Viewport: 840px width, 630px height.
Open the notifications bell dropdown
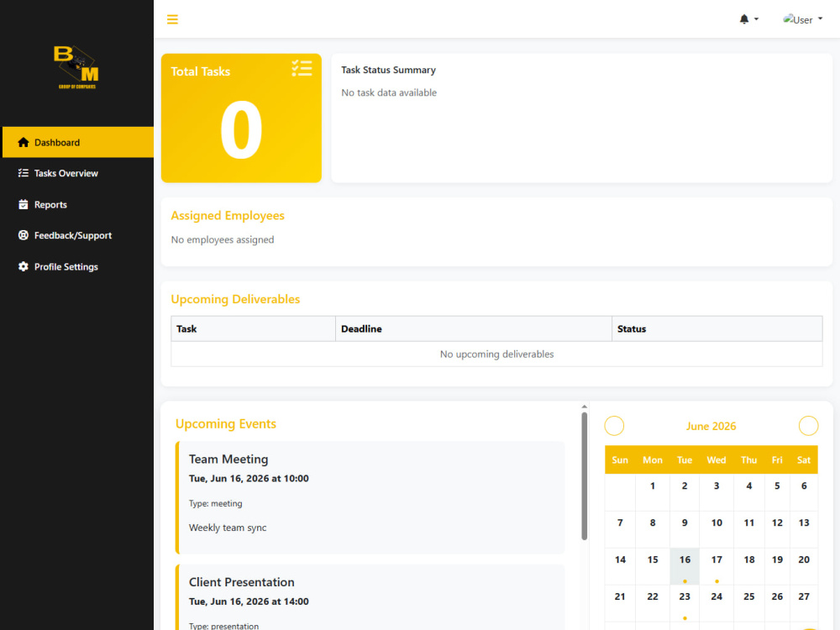coord(748,19)
